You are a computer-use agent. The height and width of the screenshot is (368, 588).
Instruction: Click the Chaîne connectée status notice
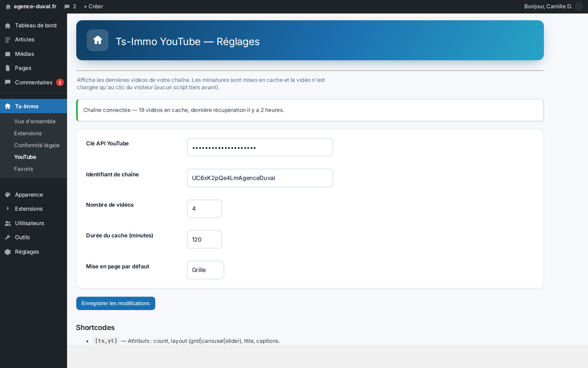(x=310, y=110)
